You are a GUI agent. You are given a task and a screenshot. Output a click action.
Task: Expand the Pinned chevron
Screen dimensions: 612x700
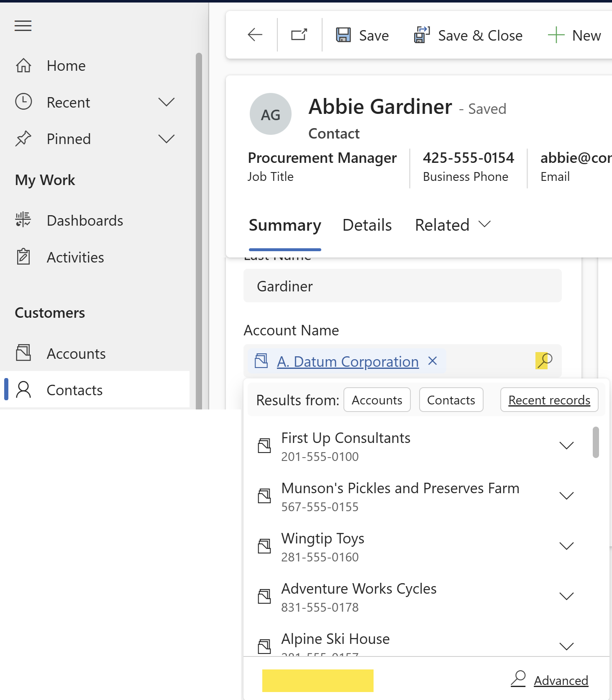point(166,139)
